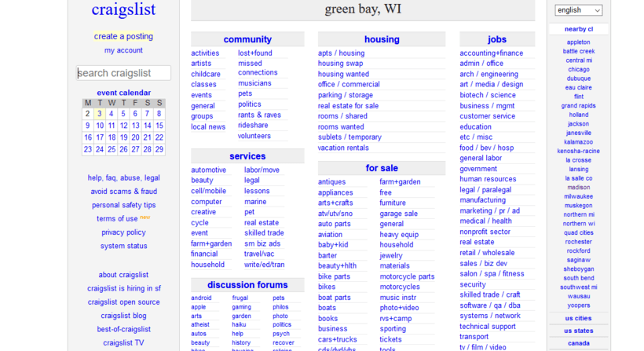Browse automotive services
Image resolution: width=644 pixels, height=351 pixels.
pyautogui.click(x=209, y=170)
